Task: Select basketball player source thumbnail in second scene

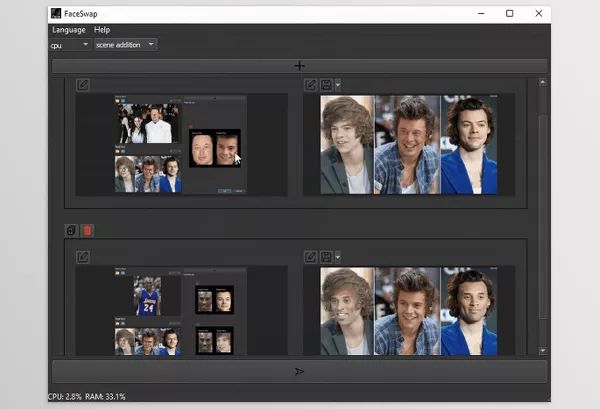Action: 147,296
